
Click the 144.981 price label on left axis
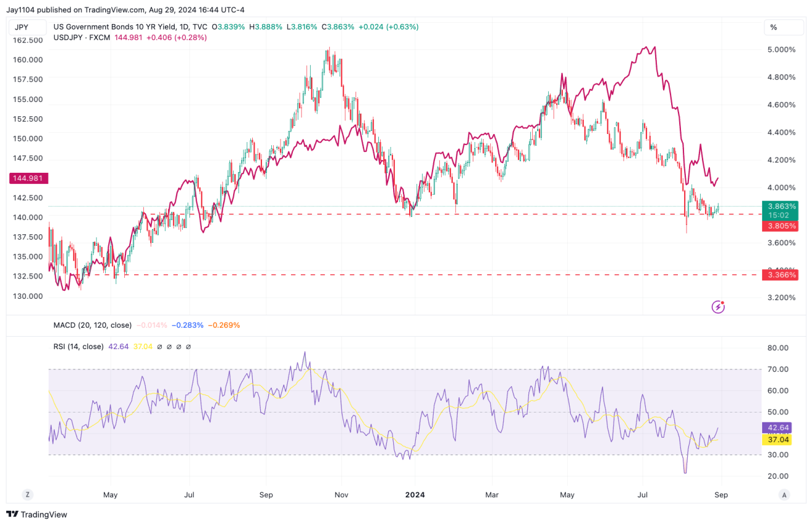tap(27, 178)
